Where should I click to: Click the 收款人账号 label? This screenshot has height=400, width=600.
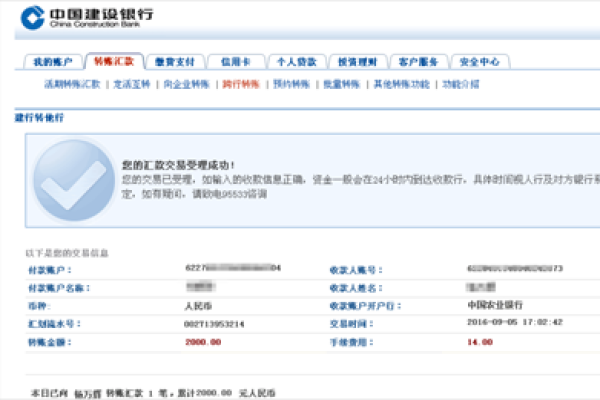[x=356, y=270]
